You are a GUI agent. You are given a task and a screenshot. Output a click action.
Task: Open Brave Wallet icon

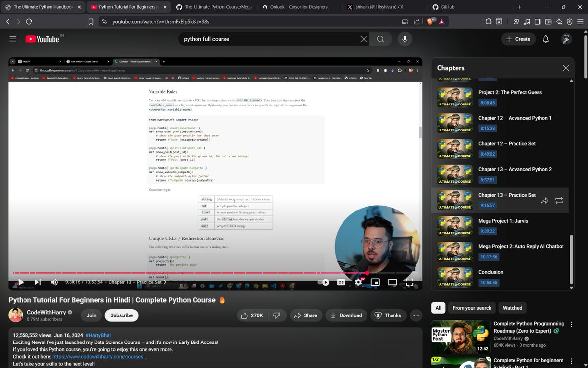click(x=548, y=22)
